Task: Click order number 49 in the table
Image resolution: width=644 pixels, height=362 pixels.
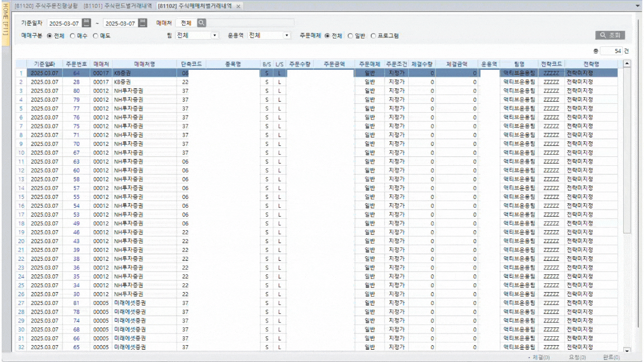Action: [77, 223]
